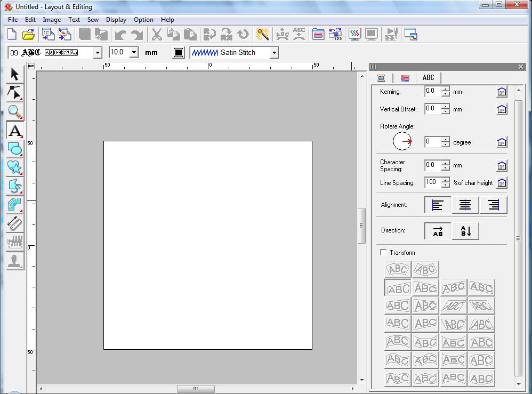Select the rectangle and circle shape tool
Image resolution: width=532 pixels, height=394 pixels.
click(x=15, y=149)
